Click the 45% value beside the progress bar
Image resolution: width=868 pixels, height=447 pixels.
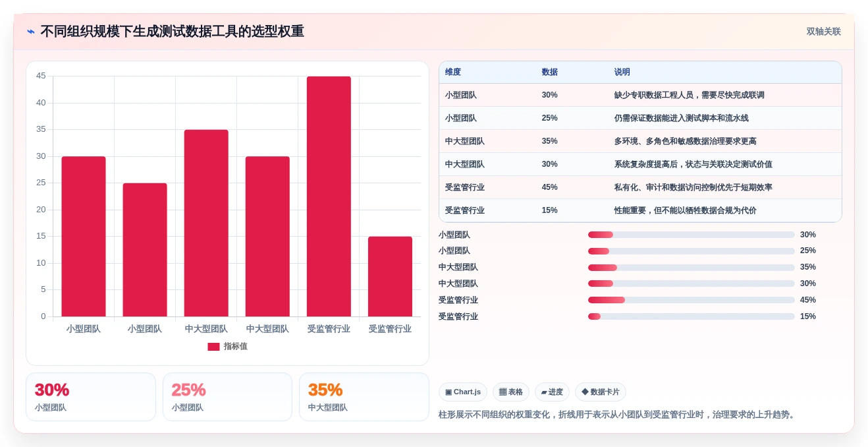(x=808, y=300)
